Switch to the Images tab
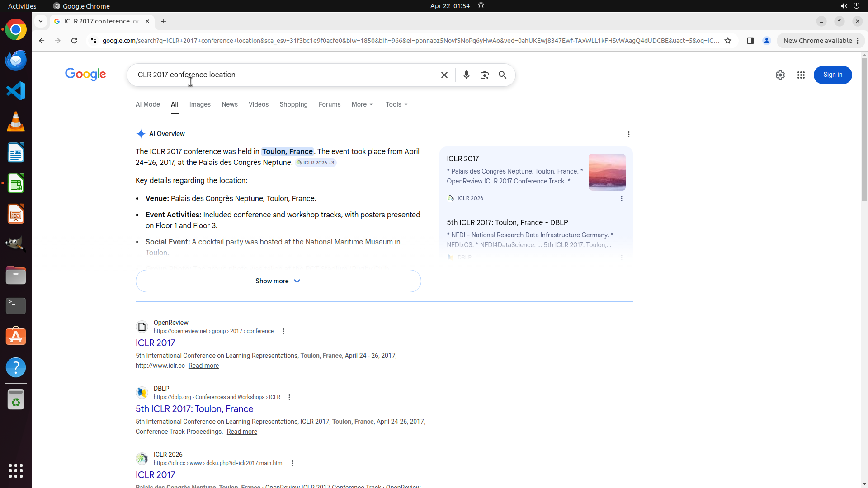The image size is (868, 488). click(200, 104)
